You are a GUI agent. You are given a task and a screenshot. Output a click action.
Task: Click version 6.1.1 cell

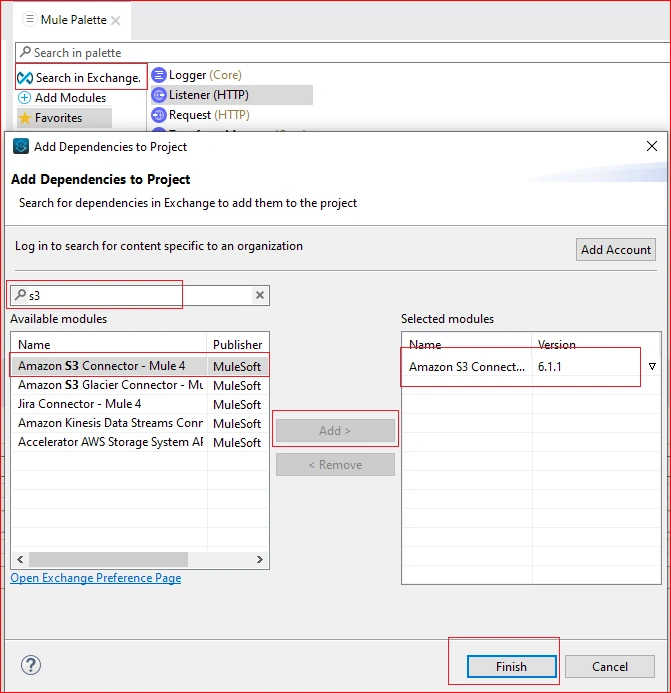point(549,367)
